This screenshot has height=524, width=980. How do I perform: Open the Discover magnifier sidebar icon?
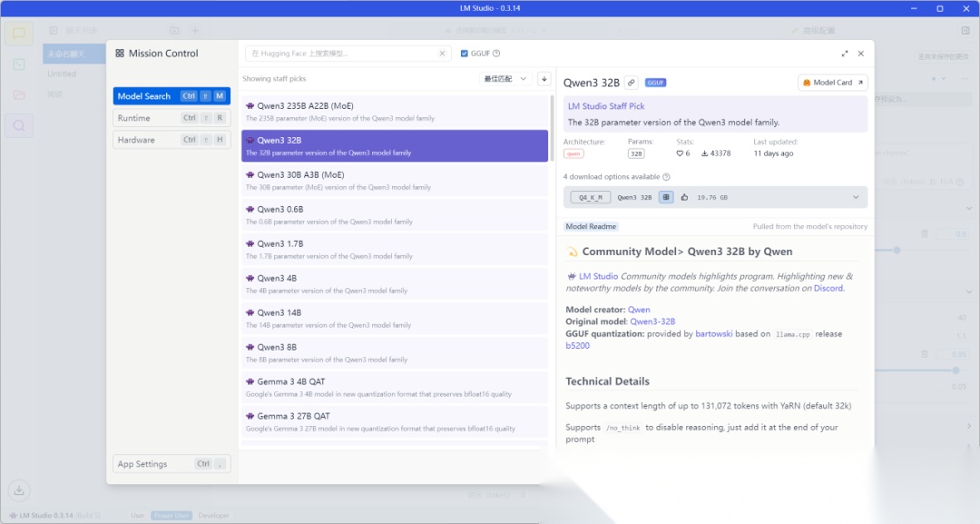pyautogui.click(x=19, y=125)
